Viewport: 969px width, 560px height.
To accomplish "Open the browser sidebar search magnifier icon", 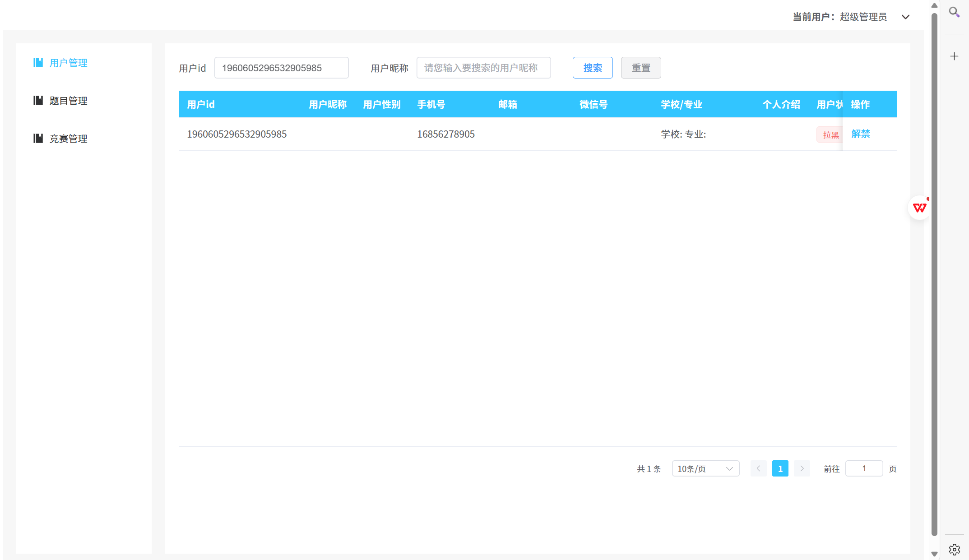I will [954, 12].
